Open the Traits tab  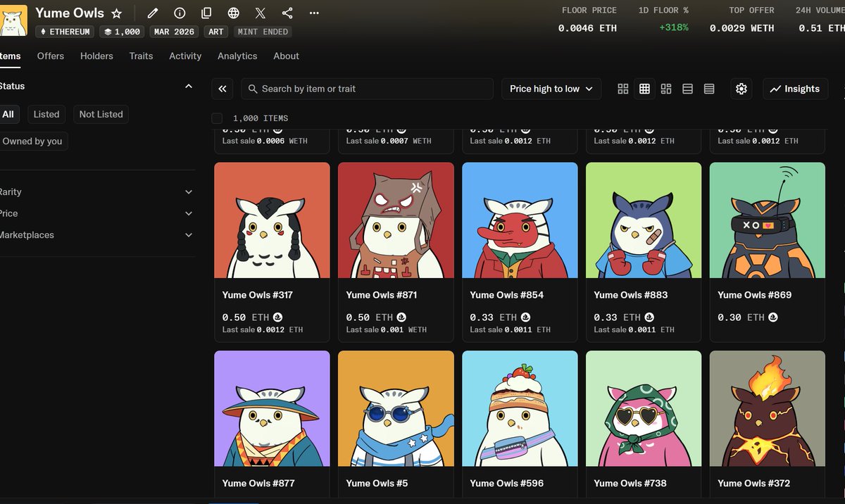(x=141, y=56)
